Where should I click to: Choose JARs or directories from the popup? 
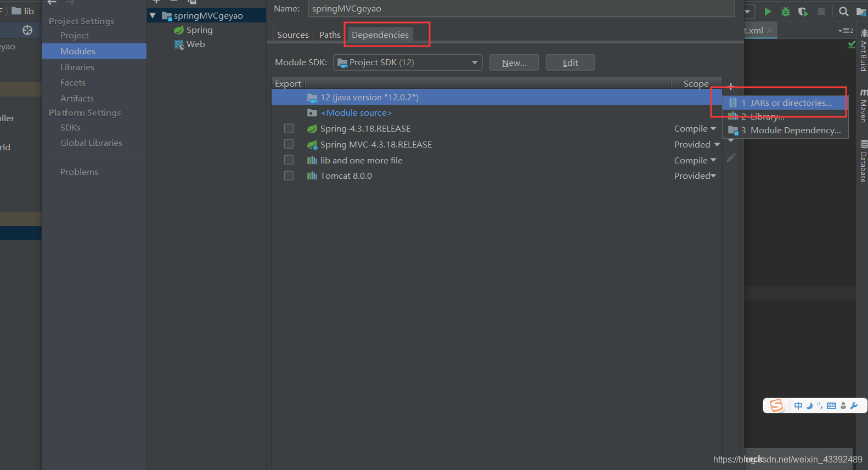(x=786, y=103)
